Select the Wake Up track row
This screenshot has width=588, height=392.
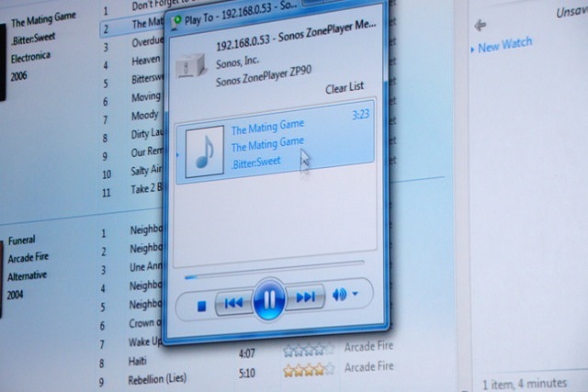(144, 342)
